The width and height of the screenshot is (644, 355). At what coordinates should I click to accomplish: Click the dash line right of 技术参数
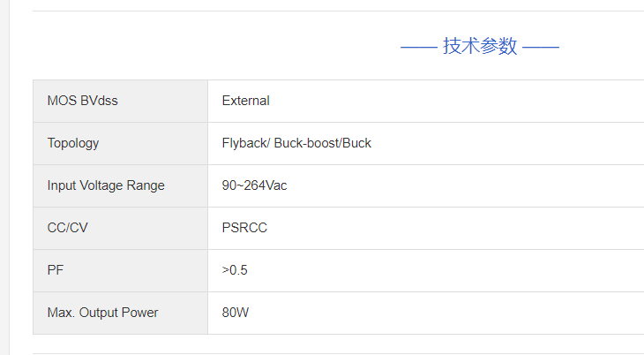[x=541, y=47]
